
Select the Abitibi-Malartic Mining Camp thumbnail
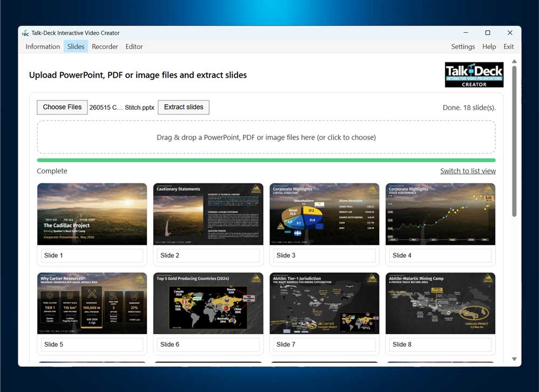[440, 303]
